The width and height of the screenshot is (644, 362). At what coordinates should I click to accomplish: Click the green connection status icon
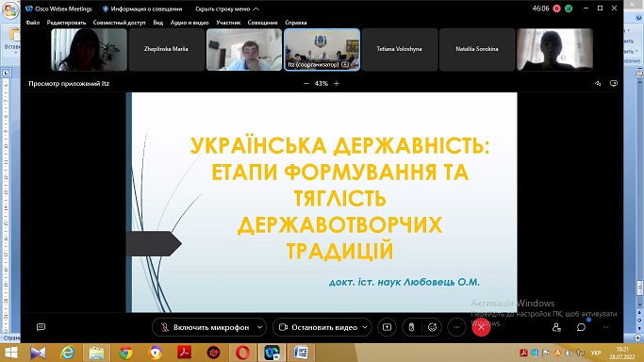(x=569, y=8)
